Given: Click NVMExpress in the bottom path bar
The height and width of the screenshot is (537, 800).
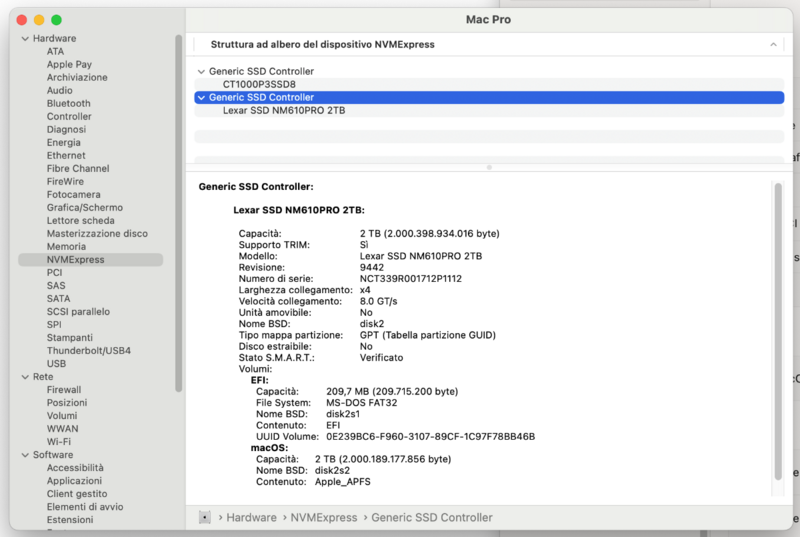Looking at the screenshot, I should [323, 518].
